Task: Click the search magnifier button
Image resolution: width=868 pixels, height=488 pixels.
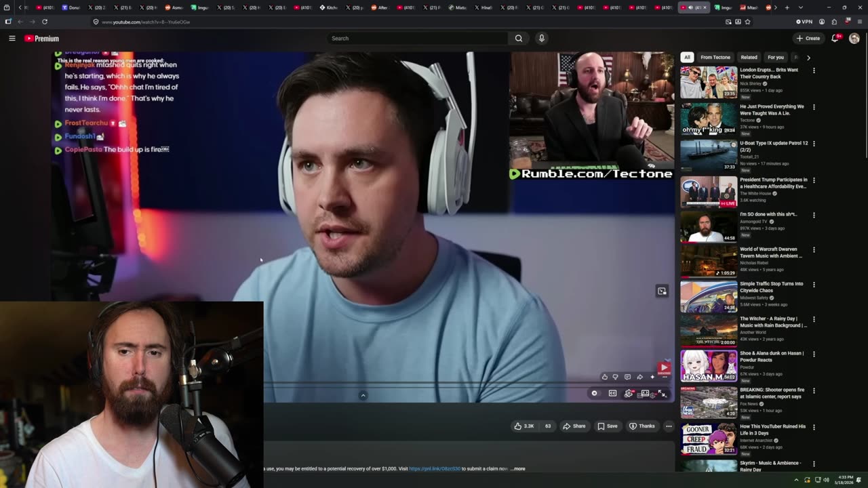Action: pyautogui.click(x=519, y=39)
